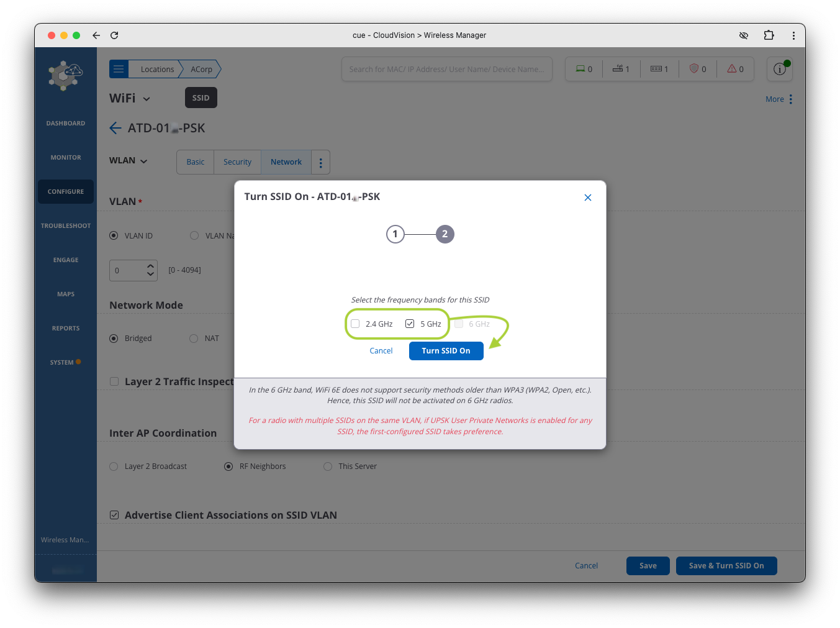Uncheck the 5 GHz band checkbox
This screenshot has width=840, height=628.
410,324
